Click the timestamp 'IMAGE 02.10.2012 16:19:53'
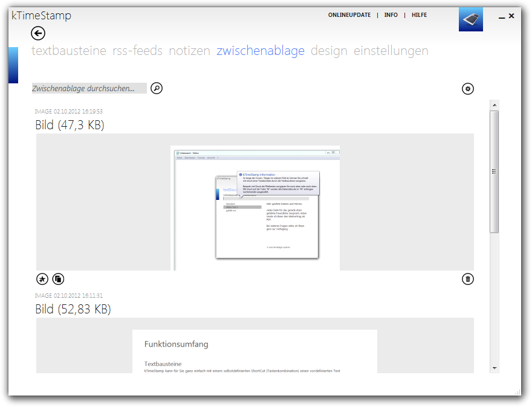 [68, 112]
